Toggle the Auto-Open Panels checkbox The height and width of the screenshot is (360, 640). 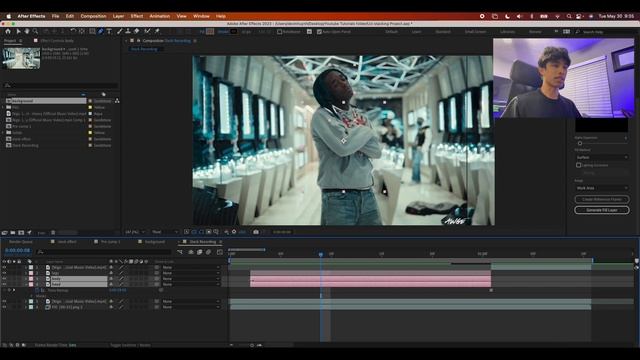pos(319,31)
